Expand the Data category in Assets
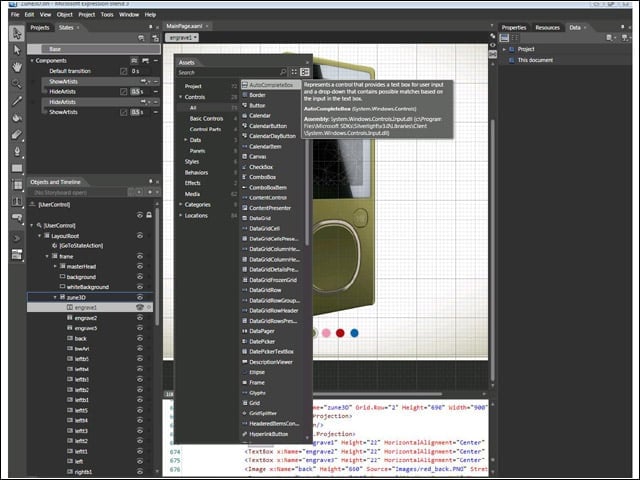 pyautogui.click(x=186, y=140)
